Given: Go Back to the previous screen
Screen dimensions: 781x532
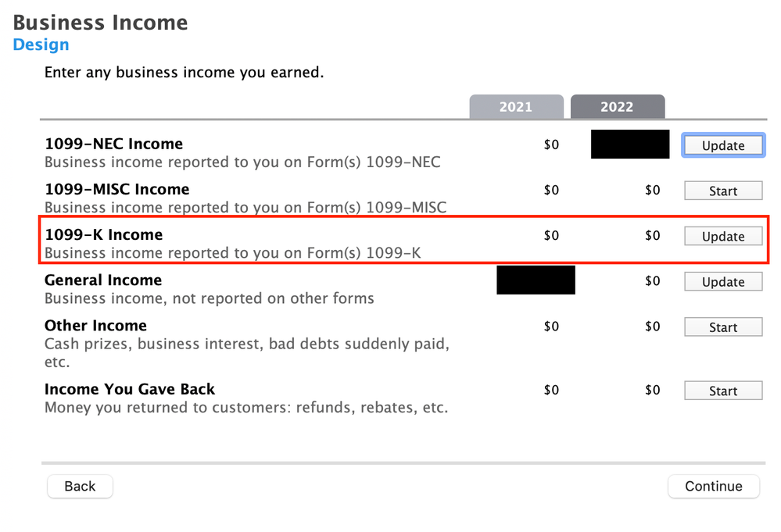Looking at the screenshot, I should tap(80, 486).
